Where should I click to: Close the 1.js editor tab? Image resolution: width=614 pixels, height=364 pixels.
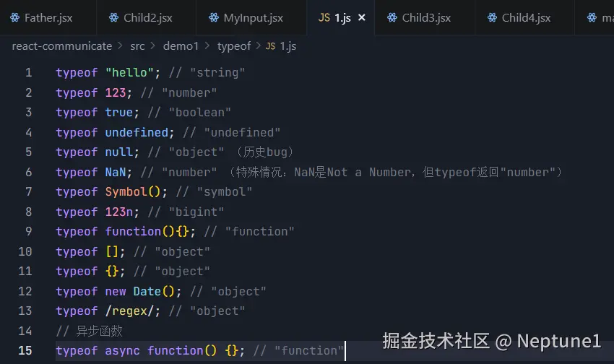tap(362, 17)
